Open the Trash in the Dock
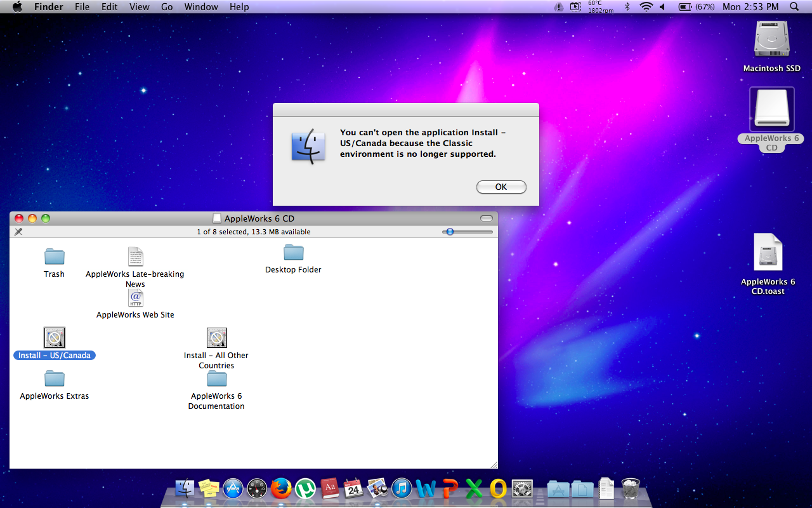Screen dimensions: 812x508 (631, 488)
